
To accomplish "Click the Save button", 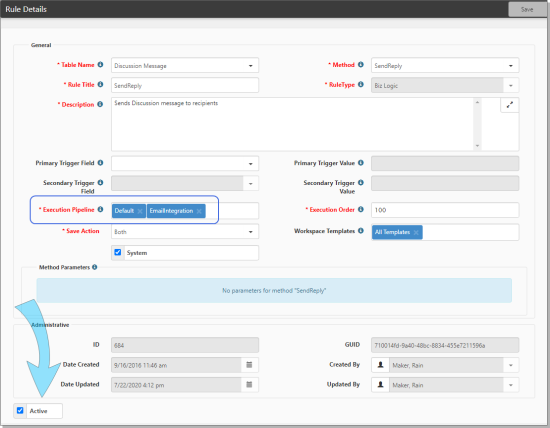I will point(527,9).
